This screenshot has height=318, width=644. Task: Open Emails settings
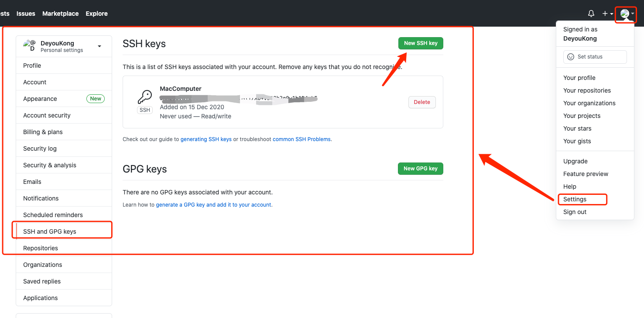[x=64, y=182]
